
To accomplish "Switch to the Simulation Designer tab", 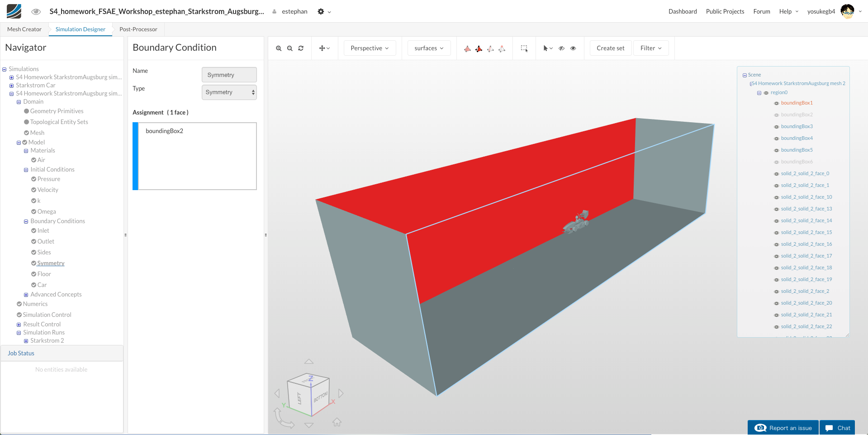I will pos(81,29).
